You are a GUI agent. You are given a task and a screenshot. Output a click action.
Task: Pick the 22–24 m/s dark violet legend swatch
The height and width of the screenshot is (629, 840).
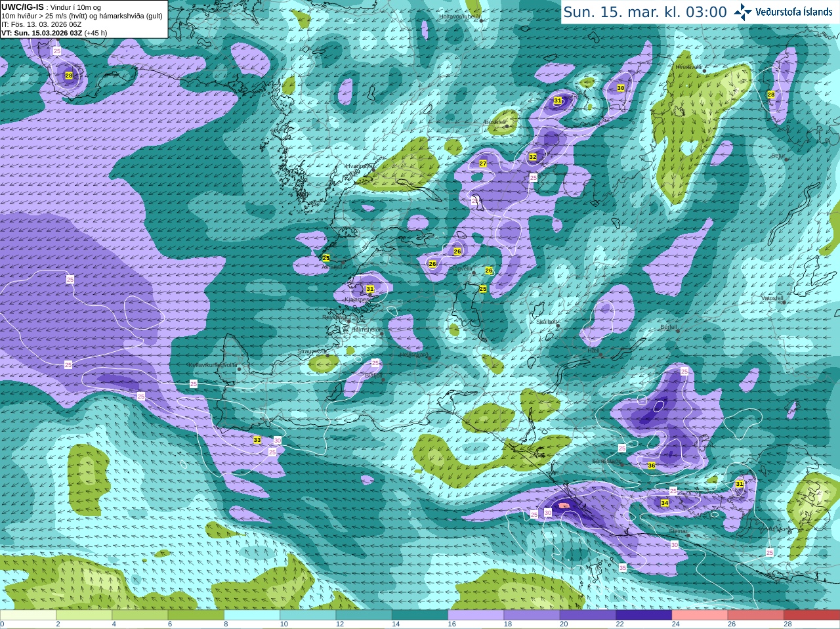click(644, 615)
